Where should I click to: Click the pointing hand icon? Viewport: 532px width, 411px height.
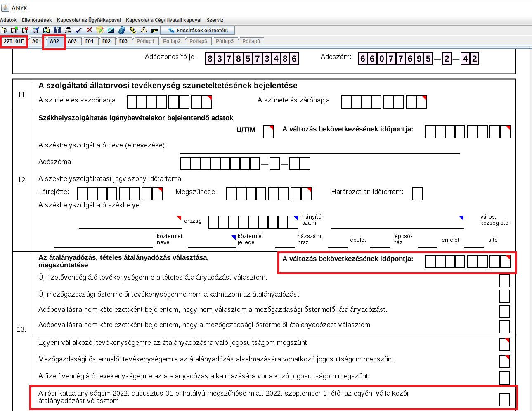[x=154, y=30]
